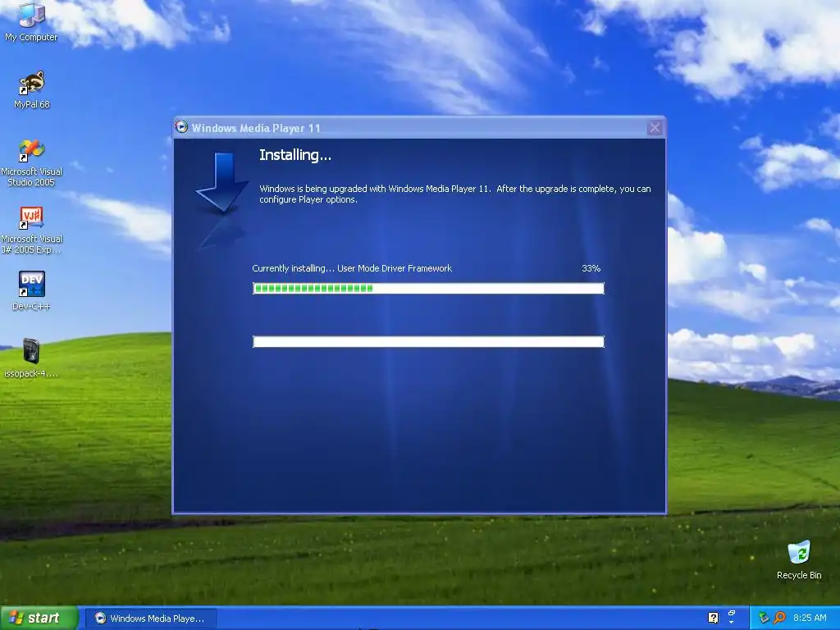The width and height of the screenshot is (840, 630).
Task: Restore the language bar
Action: pyautogui.click(x=732, y=614)
